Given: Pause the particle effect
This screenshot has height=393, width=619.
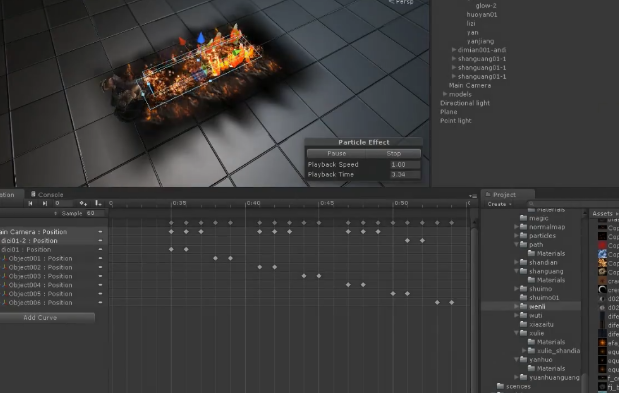Looking at the screenshot, I should pos(336,153).
